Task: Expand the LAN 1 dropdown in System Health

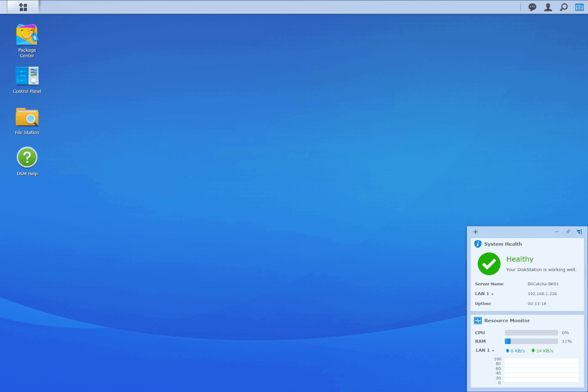Action: 484,294
